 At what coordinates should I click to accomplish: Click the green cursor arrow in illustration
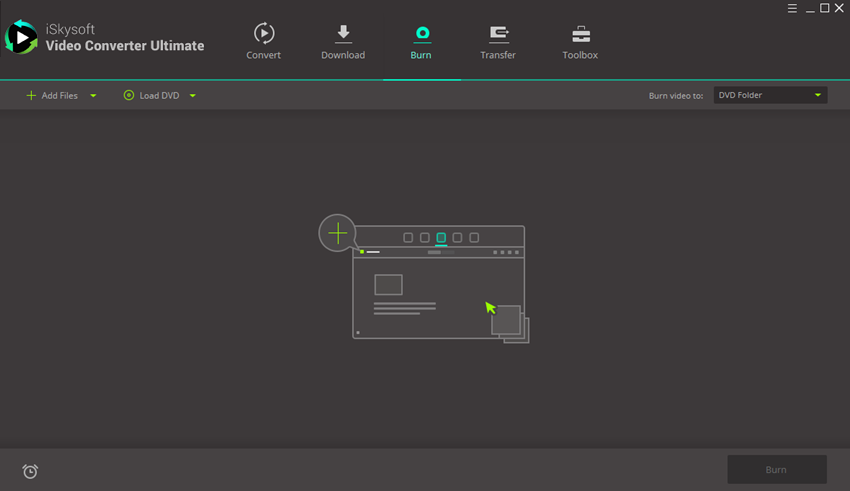tap(490, 307)
